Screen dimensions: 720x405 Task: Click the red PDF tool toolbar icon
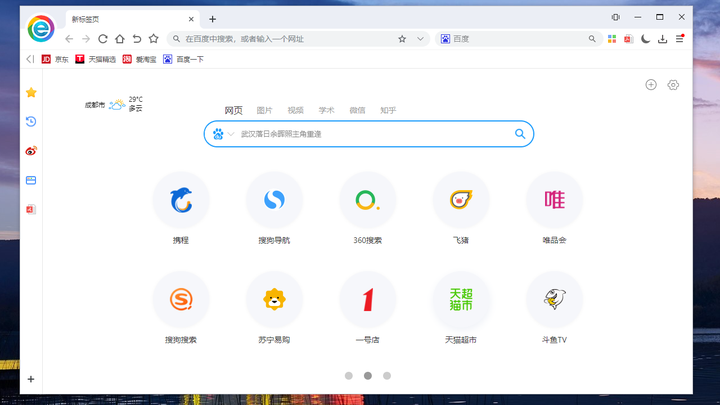(x=629, y=39)
